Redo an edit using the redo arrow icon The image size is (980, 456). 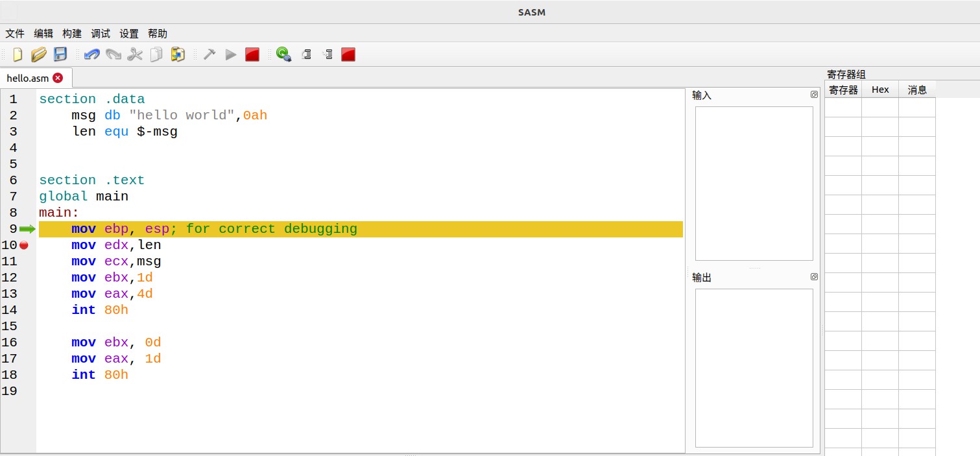(113, 54)
